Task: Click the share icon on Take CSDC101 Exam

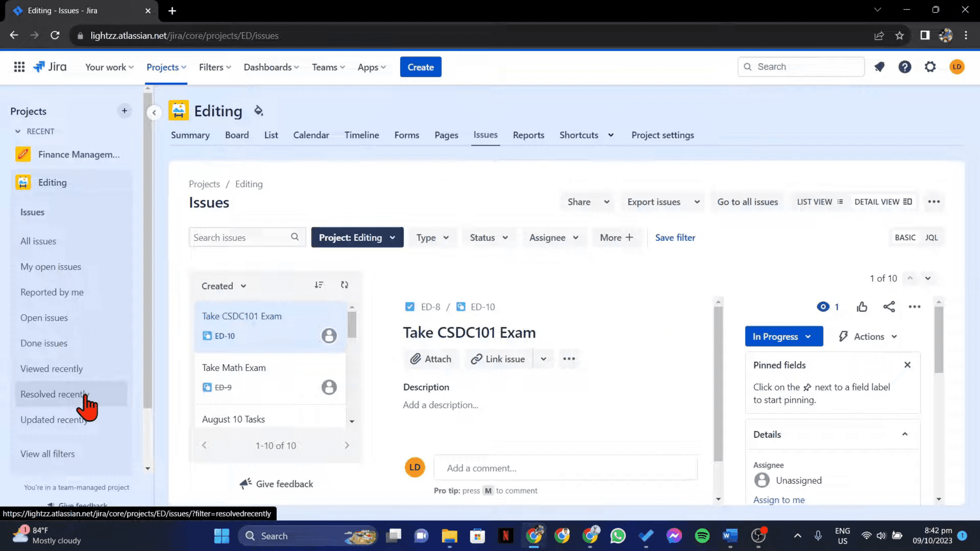Action: tap(890, 307)
